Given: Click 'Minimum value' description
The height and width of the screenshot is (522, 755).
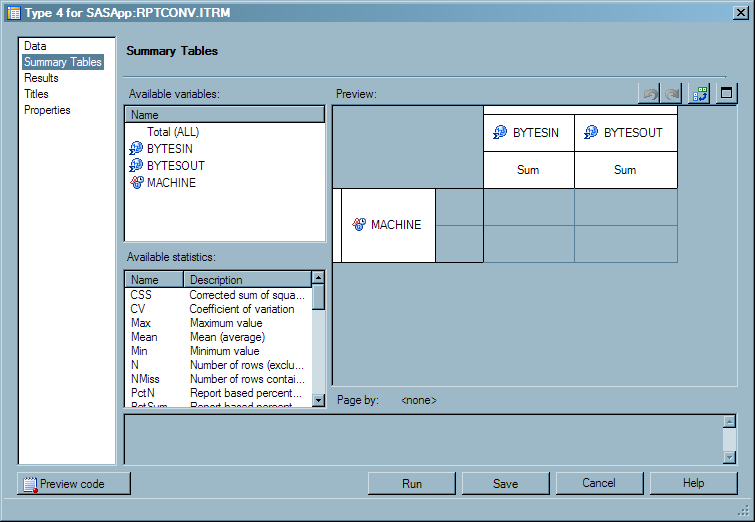Looking at the screenshot, I should coord(224,351).
